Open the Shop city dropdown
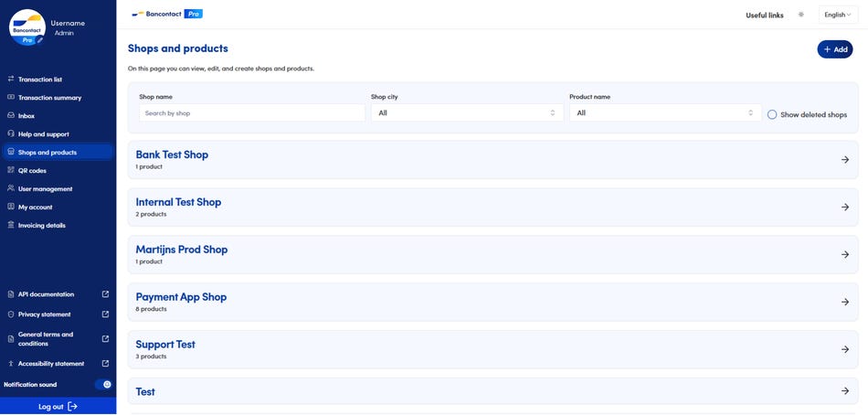 467,113
